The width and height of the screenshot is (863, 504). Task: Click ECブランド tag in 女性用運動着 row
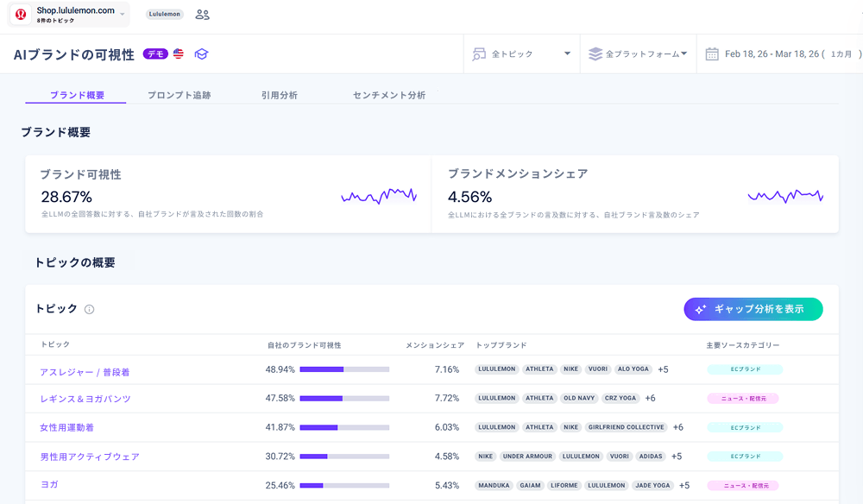point(746,427)
